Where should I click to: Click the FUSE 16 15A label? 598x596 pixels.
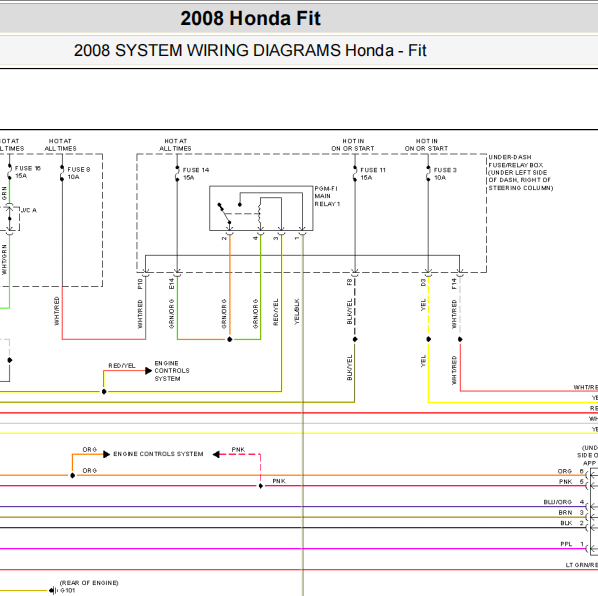coord(27,172)
